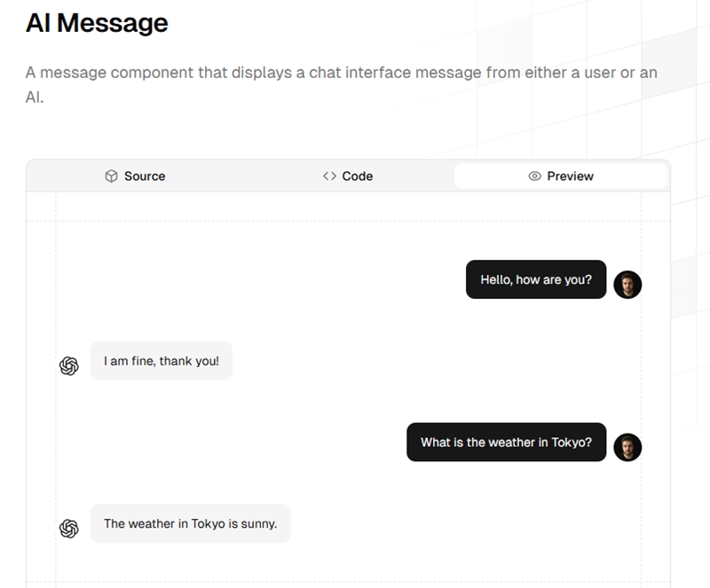
Task: Click the OpenAI logo beside "I am fine"
Action: click(x=69, y=365)
